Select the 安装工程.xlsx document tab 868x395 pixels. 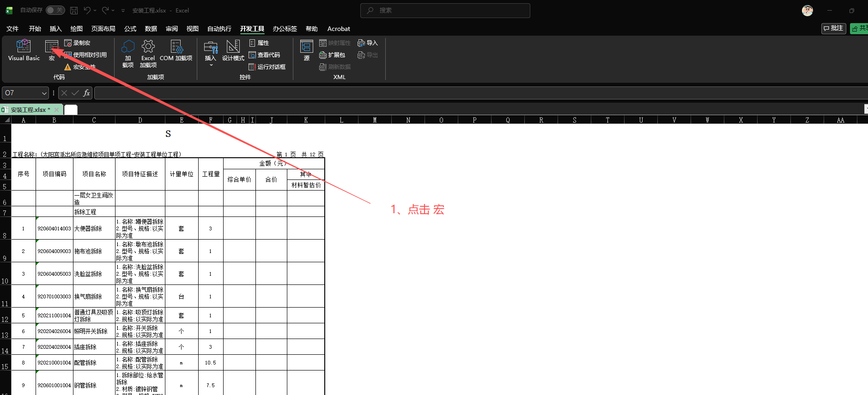tap(30, 110)
